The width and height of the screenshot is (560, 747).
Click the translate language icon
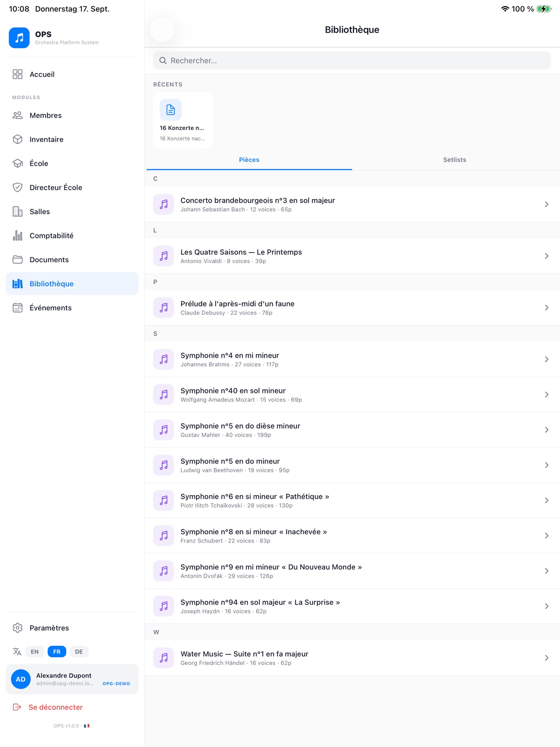17,652
